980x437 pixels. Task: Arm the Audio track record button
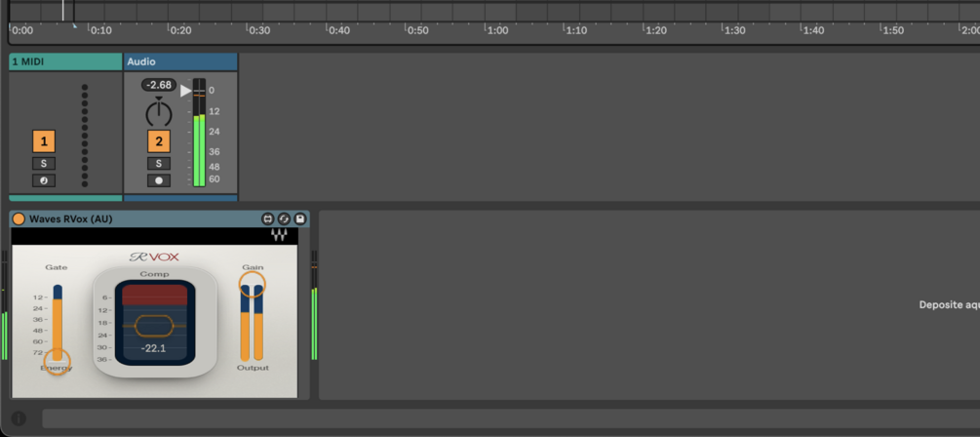159,180
